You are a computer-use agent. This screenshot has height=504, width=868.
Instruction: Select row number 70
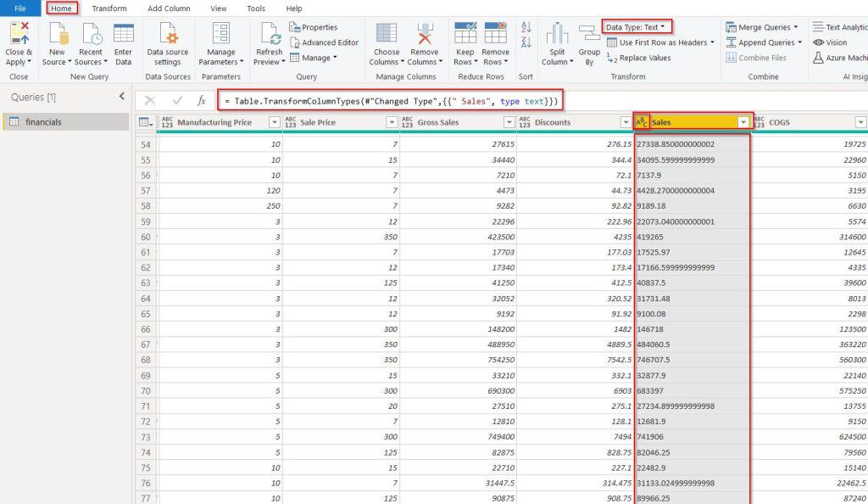[146, 391]
